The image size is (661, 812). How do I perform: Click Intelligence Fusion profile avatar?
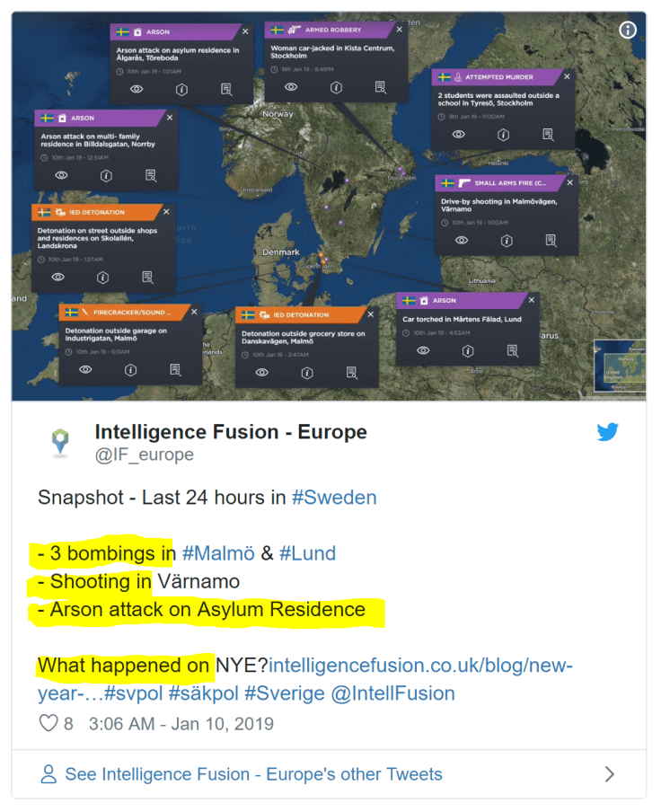pos(60,442)
